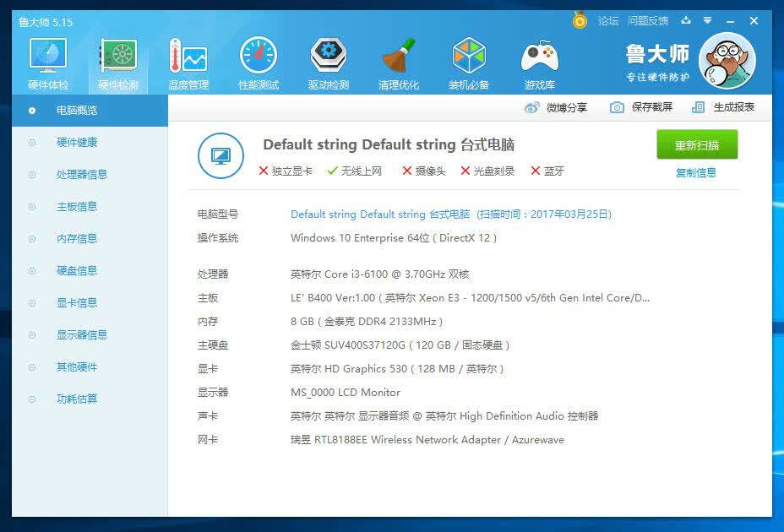The image size is (784, 532).
Task: Open the 论坛 forum link
Action: tap(608, 21)
